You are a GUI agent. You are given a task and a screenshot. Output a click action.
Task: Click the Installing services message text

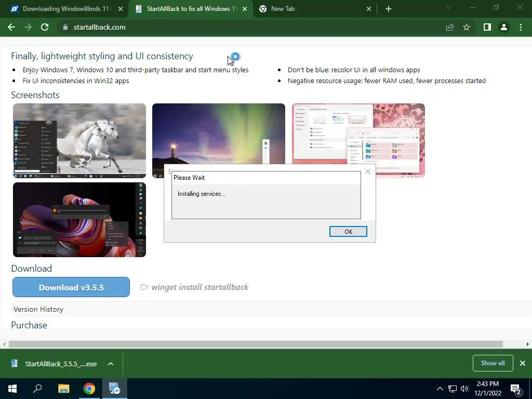pos(202,194)
